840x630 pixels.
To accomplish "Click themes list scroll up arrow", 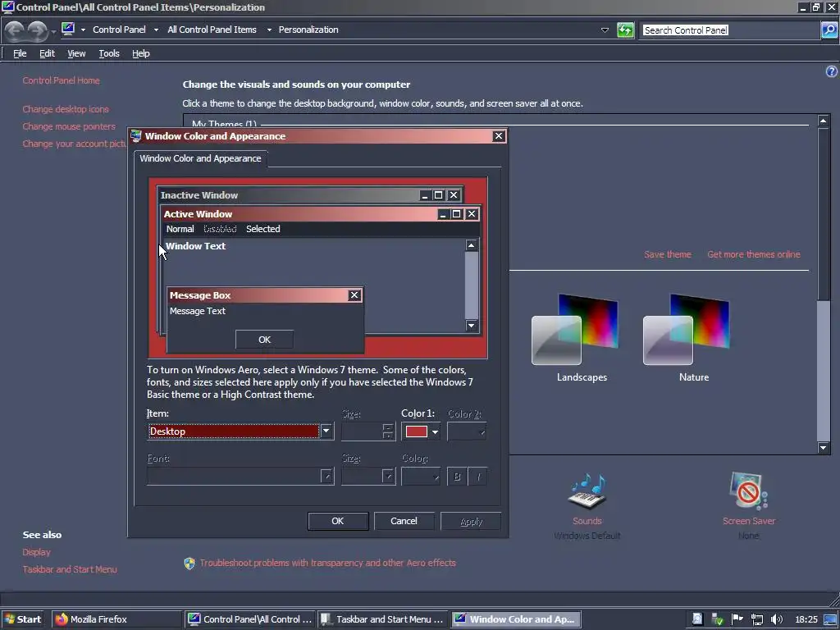I will (x=824, y=121).
